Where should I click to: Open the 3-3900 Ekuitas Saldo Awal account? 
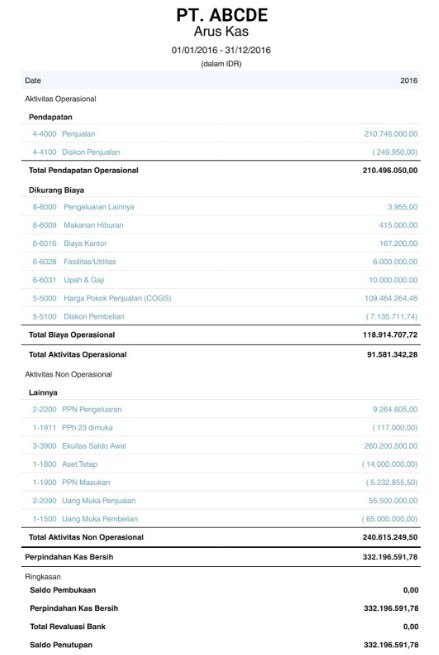coord(79,446)
